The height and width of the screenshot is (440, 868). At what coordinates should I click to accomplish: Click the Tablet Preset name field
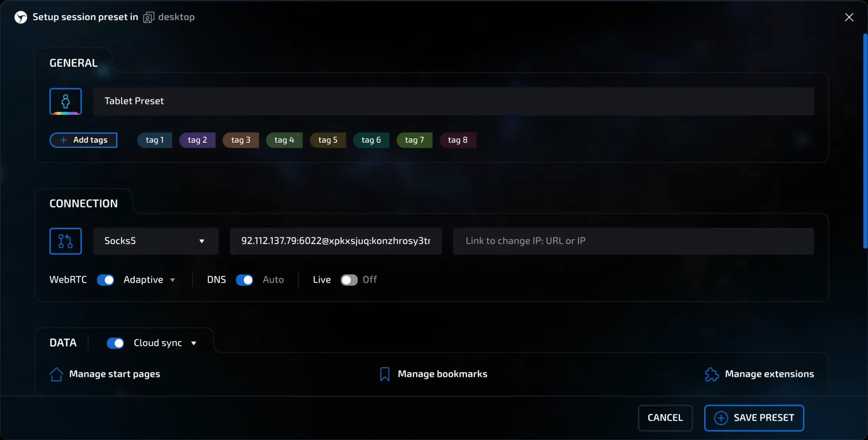coord(453,101)
